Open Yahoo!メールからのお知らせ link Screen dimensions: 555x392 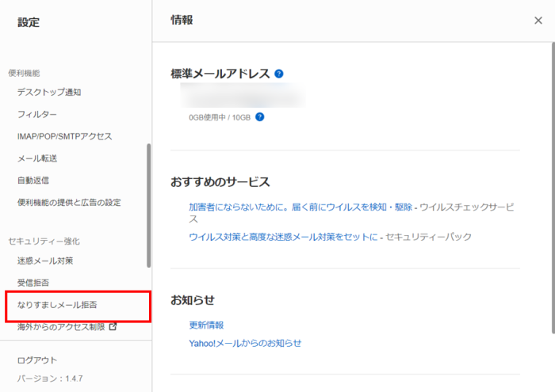click(x=245, y=343)
